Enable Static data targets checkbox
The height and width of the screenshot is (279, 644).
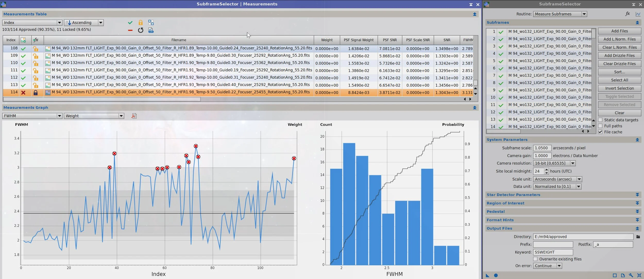[x=600, y=120]
